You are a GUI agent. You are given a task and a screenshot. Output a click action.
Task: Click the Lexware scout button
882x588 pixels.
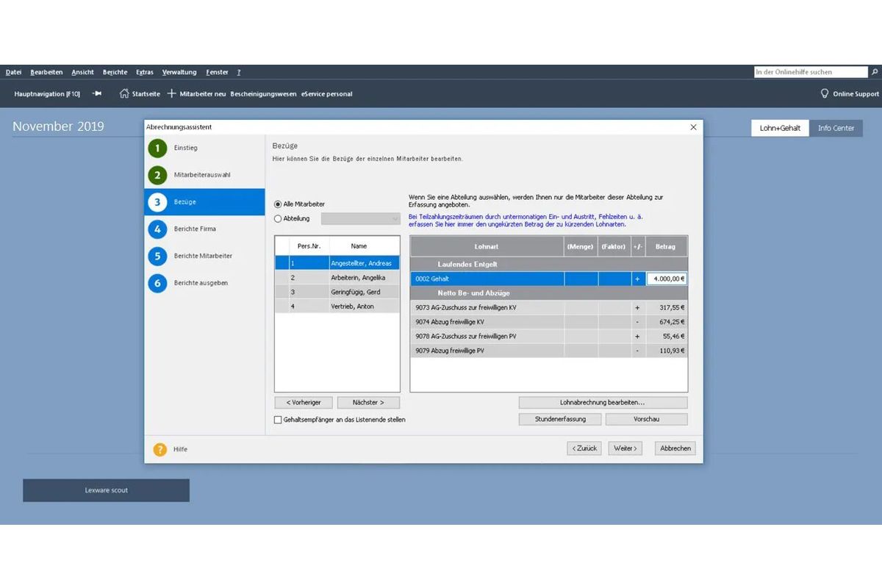(106, 490)
